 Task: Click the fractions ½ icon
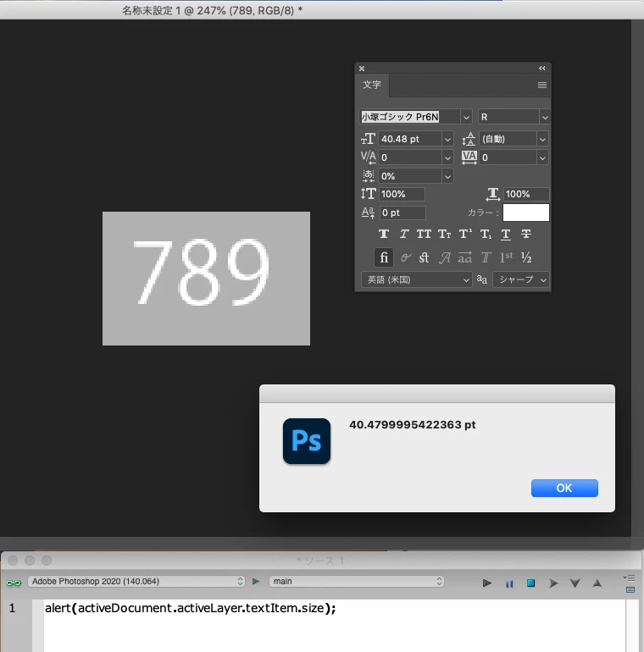[526, 257]
